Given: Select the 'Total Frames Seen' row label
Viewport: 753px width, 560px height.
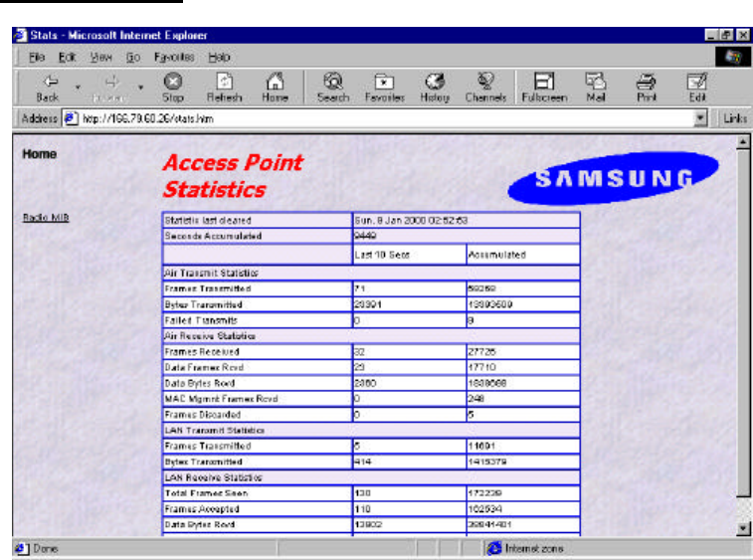Looking at the screenshot, I should [x=206, y=493].
